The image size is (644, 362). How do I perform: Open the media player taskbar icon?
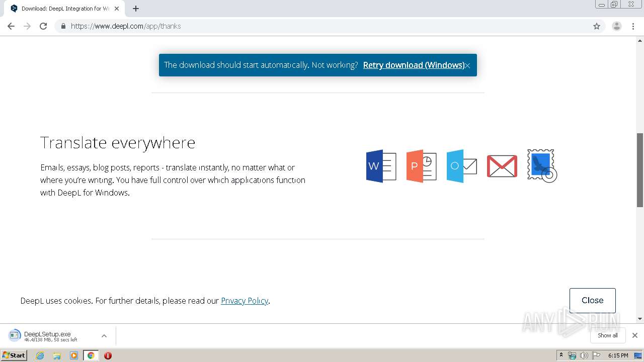(74, 355)
